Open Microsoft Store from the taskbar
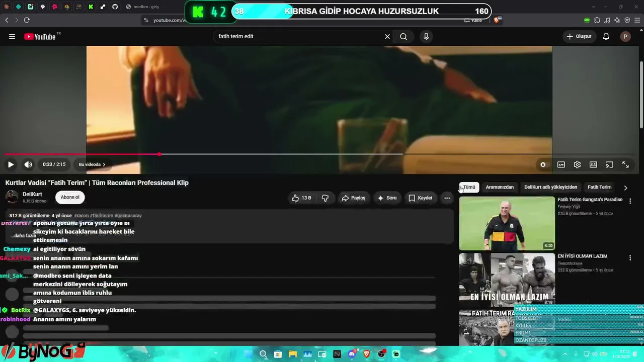Viewport: 644px width, 362px height. click(x=278, y=354)
